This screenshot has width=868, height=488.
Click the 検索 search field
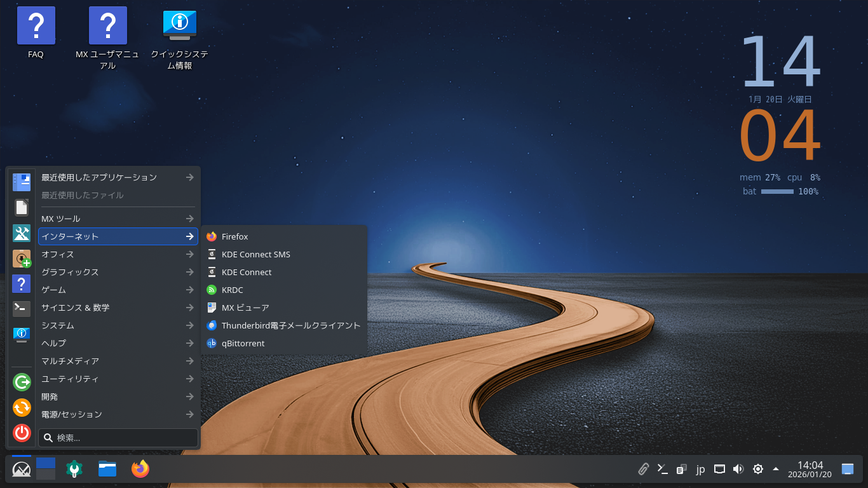coord(118,438)
